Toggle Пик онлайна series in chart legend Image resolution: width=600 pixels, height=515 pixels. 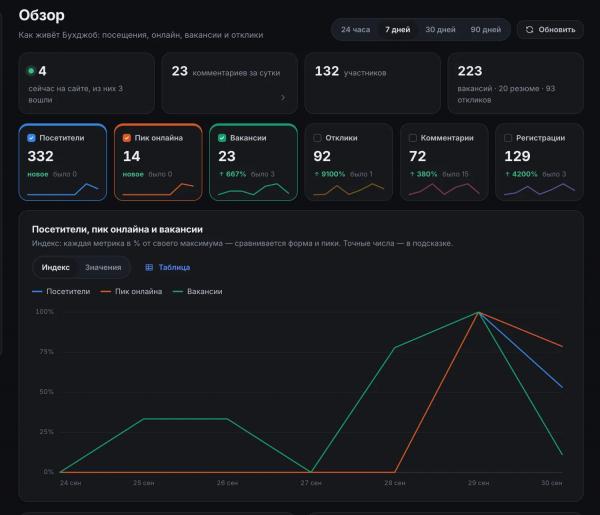pos(131,292)
